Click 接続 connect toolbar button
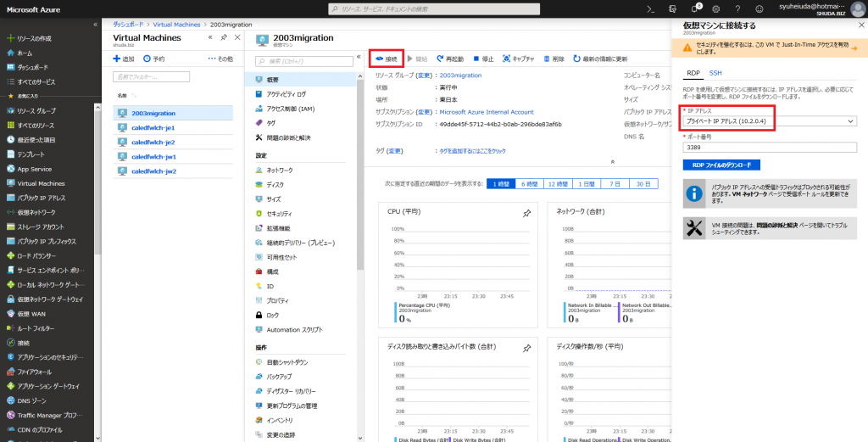This screenshot has width=868, height=442. 387,59
